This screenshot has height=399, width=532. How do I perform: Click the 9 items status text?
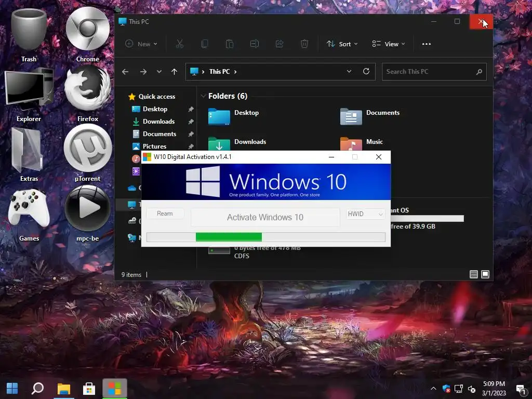[x=131, y=275]
